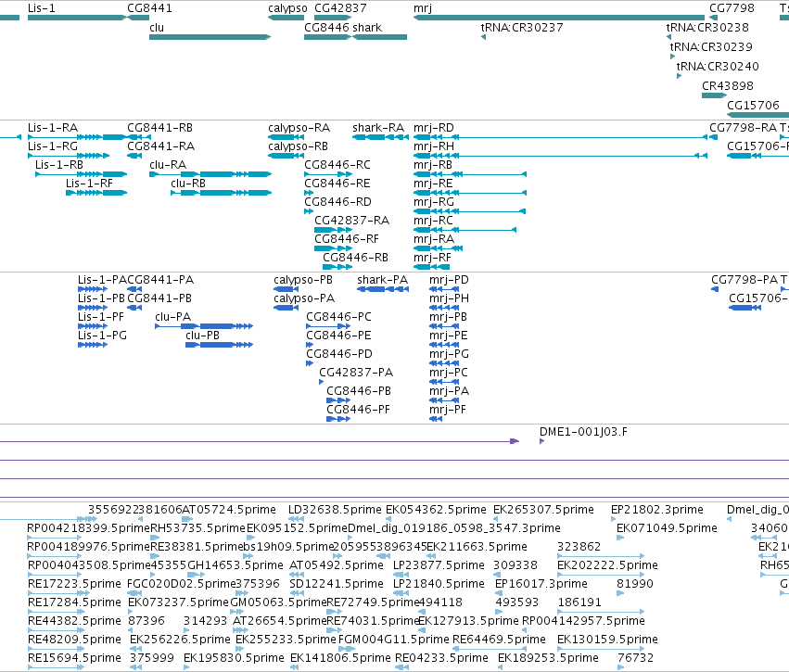Click the tRNA:CR30238 label

(707, 28)
